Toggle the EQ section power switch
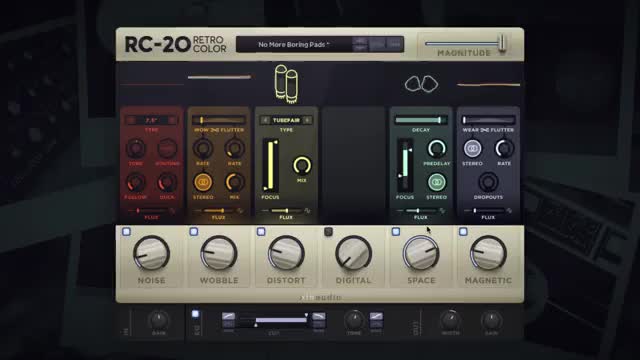This screenshot has width=640, height=360. pyautogui.click(x=195, y=314)
